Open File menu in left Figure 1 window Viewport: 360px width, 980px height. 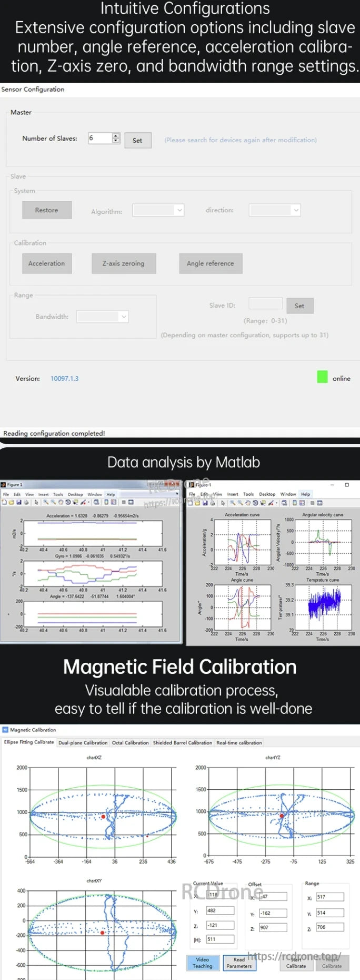click(6, 494)
